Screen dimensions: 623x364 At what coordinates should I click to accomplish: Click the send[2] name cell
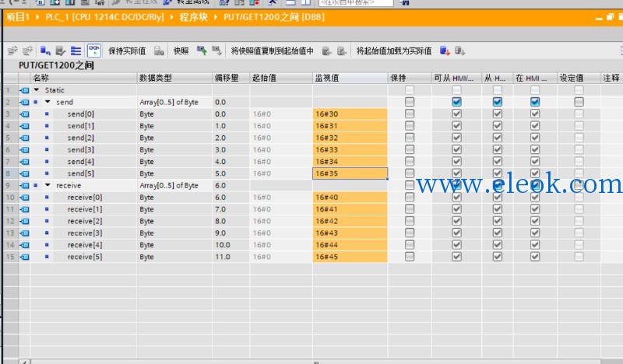coord(81,138)
